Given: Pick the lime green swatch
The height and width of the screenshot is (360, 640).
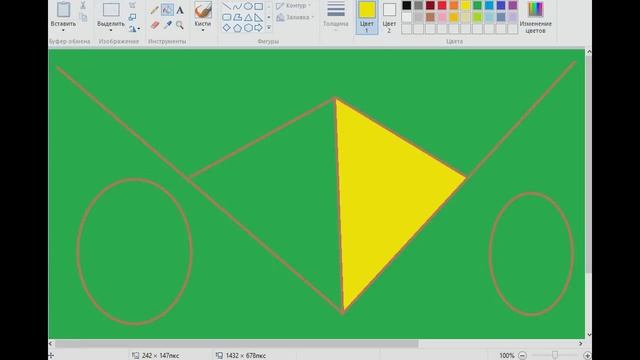Looking at the screenshot, I should (478, 17).
